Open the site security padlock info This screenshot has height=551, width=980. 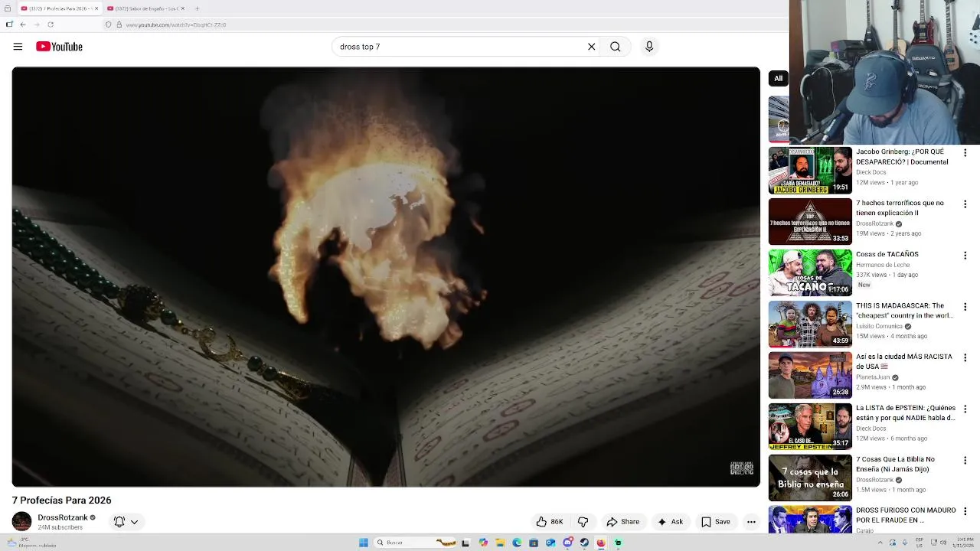(119, 24)
